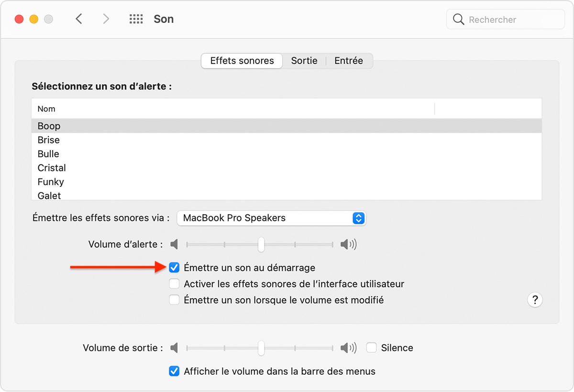
Task: Uncheck Afficher le volume dans la barre des menus
Action: [x=175, y=371]
